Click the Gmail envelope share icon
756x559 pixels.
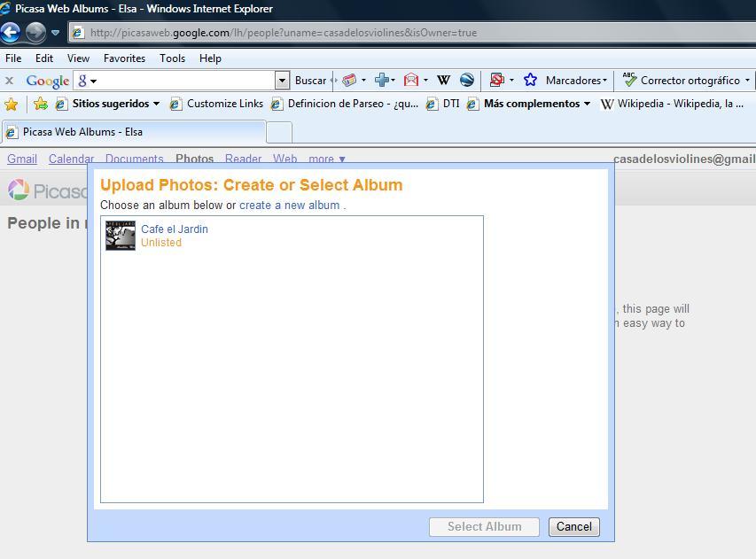click(x=409, y=80)
